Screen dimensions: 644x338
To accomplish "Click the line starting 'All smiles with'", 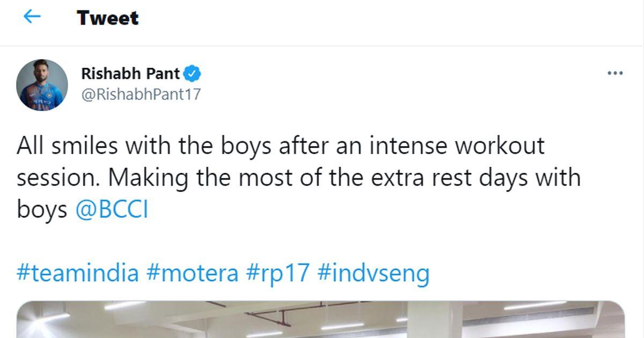I will 280,146.
